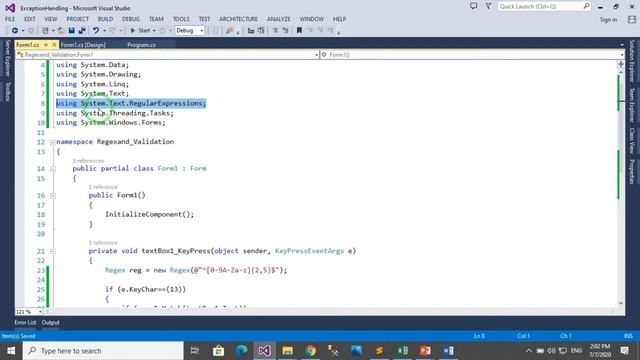The height and width of the screenshot is (360, 640).
Task: Start debugging with the Start button
Action: [x=140, y=31]
